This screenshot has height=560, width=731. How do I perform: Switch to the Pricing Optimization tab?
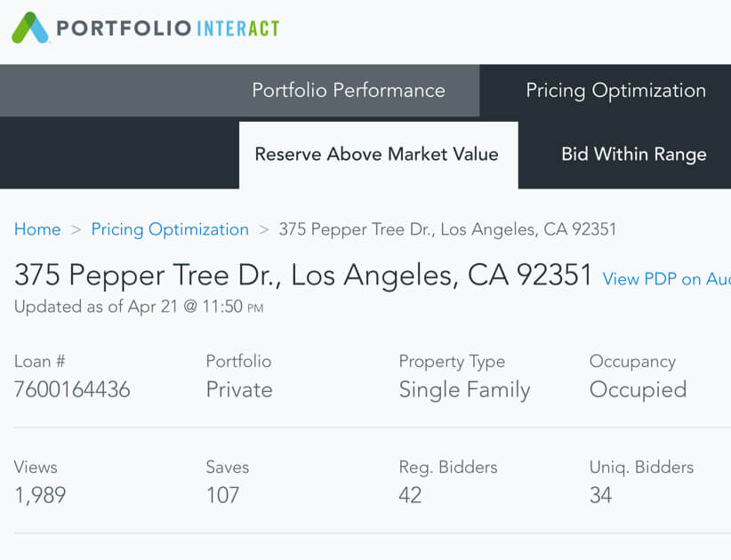[615, 91]
